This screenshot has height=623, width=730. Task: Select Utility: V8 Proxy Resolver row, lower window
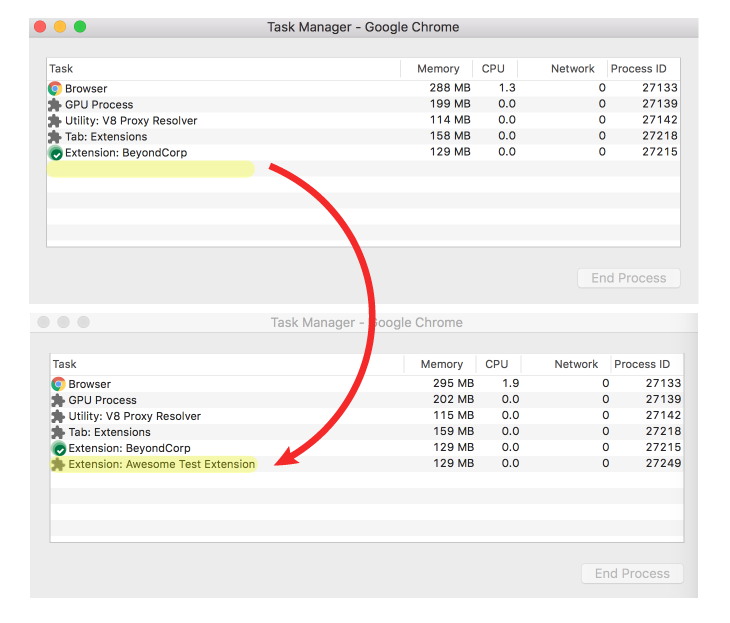(366, 416)
